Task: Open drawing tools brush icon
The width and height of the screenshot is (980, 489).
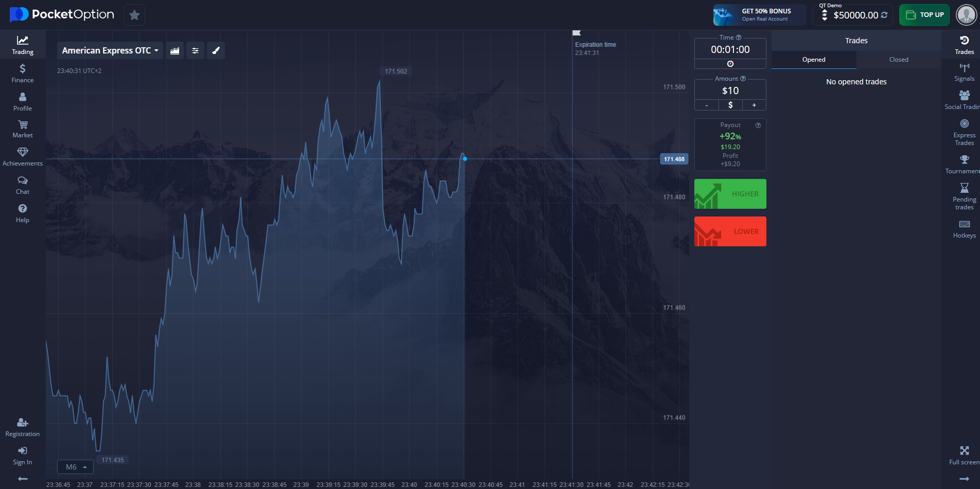Action: [x=216, y=50]
